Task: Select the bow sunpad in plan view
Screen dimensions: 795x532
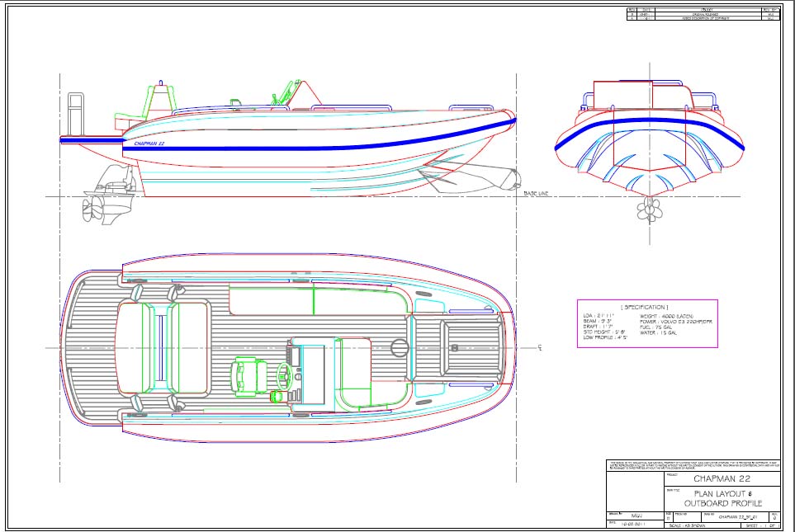Action: click(460, 347)
